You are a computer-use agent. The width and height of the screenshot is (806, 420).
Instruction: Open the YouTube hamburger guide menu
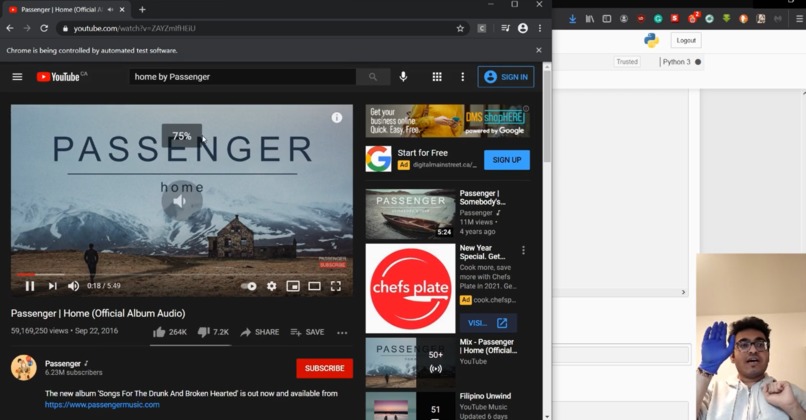pos(17,77)
